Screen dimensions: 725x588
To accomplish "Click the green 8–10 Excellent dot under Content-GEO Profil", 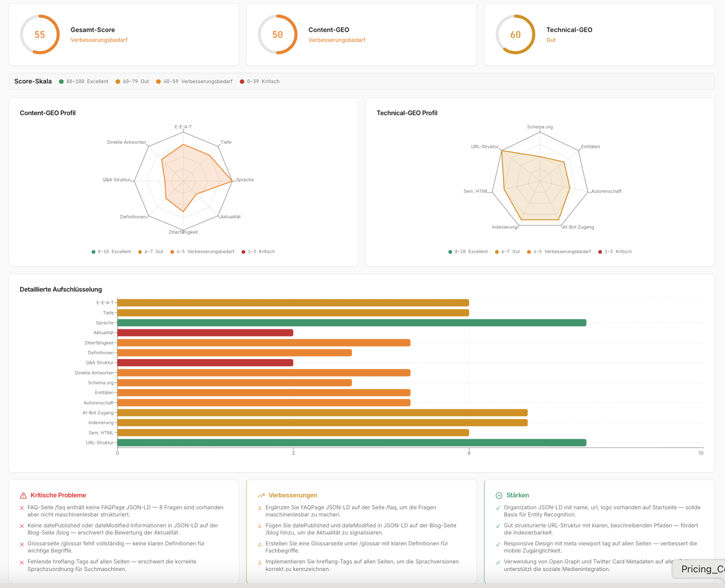I will click(x=93, y=252).
